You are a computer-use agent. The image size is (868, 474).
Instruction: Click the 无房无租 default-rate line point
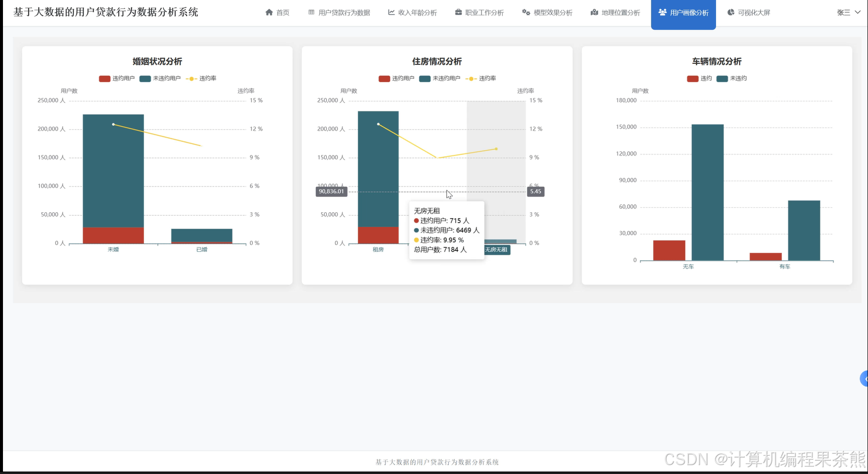coord(496,149)
